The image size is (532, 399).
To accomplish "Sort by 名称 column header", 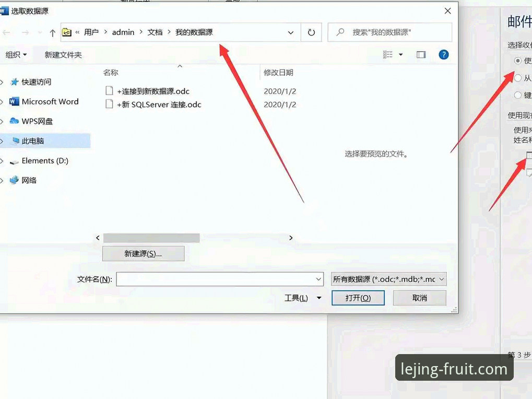I will 111,72.
